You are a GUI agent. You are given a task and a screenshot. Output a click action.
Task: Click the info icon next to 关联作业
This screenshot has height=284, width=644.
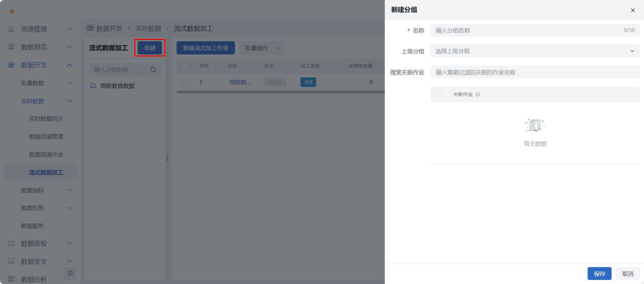click(478, 95)
